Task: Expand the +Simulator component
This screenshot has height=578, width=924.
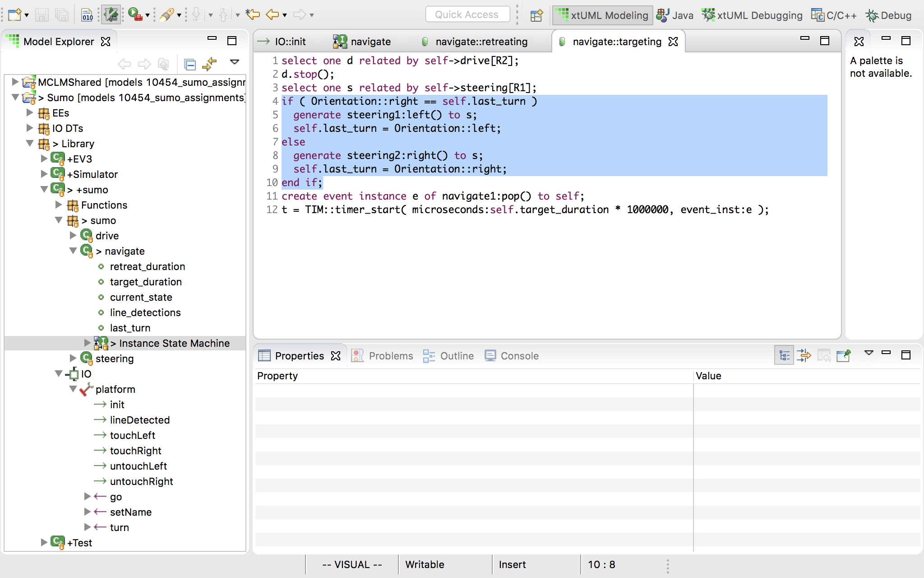Action: 44,174
